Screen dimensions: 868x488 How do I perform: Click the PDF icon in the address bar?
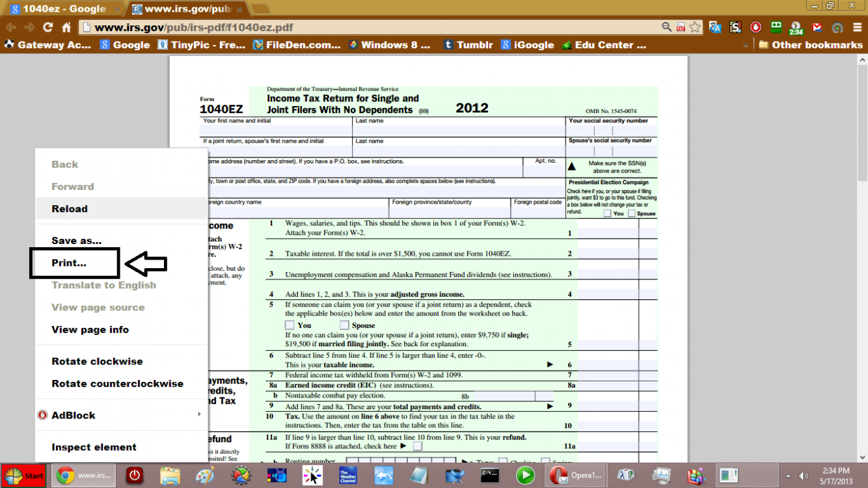(681, 27)
